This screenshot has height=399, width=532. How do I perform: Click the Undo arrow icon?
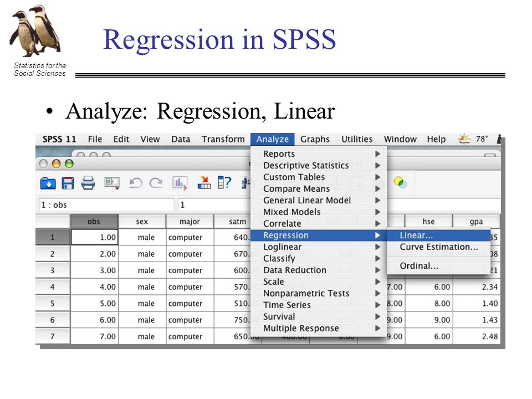tap(136, 183)
